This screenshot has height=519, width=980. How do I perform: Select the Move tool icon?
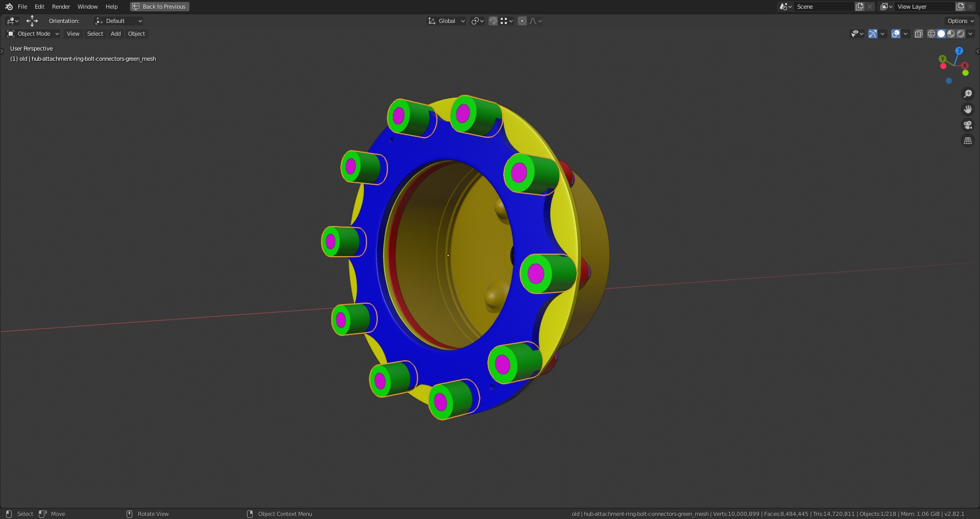point(32,21)
